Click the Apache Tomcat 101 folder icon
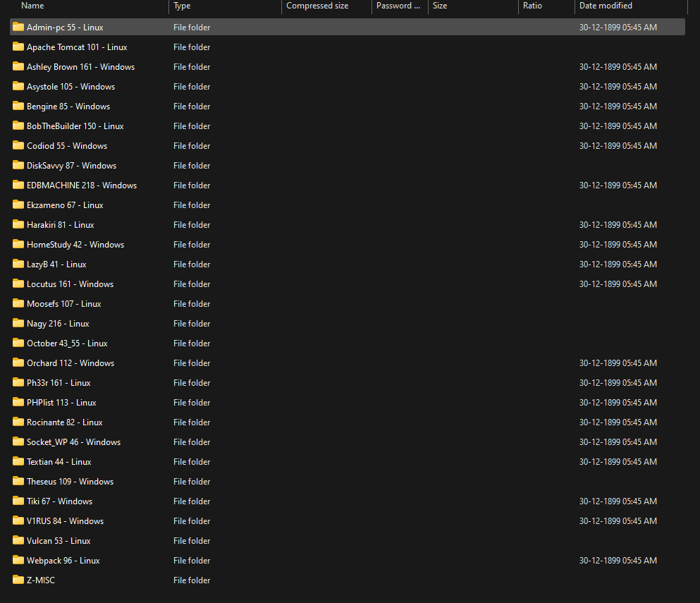Viewport: 700px width, 603px height. pyautogui.click(x=18, y=47)
